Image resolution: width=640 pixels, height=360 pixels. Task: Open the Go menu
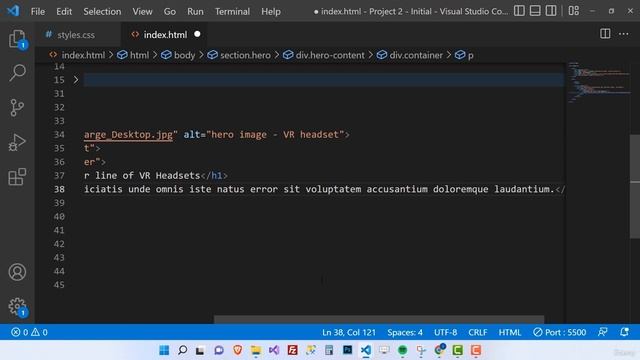(x=170, y=11)
